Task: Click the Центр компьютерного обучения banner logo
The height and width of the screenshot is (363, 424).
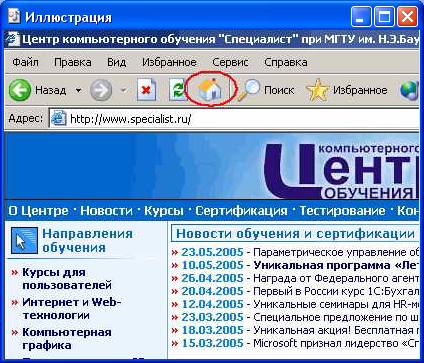Action: click(x=342, y=171)
